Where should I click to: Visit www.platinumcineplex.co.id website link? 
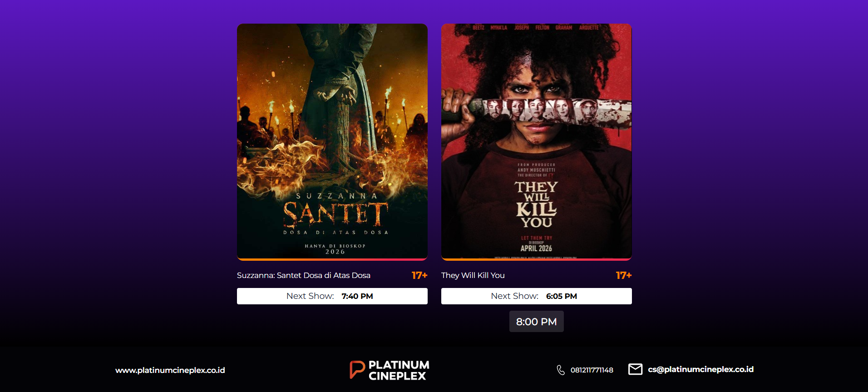(170, 370)
